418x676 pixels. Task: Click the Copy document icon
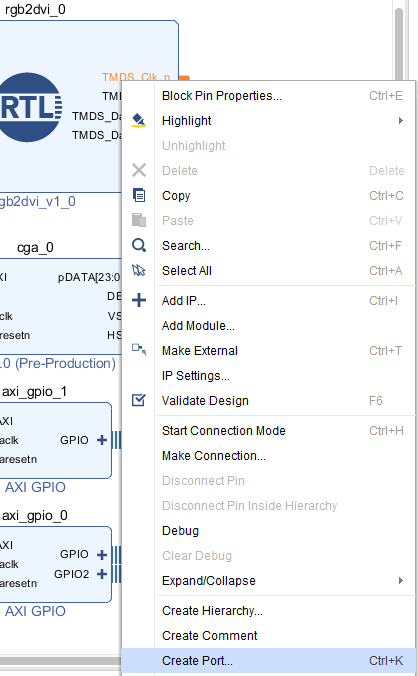pyautogui.click(x=139, y=195)
